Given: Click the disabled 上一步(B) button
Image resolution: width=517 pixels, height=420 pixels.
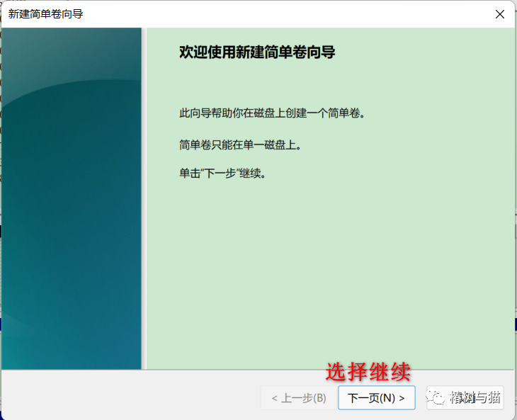Looking at the screenshot, I should (x=299, y=398).
